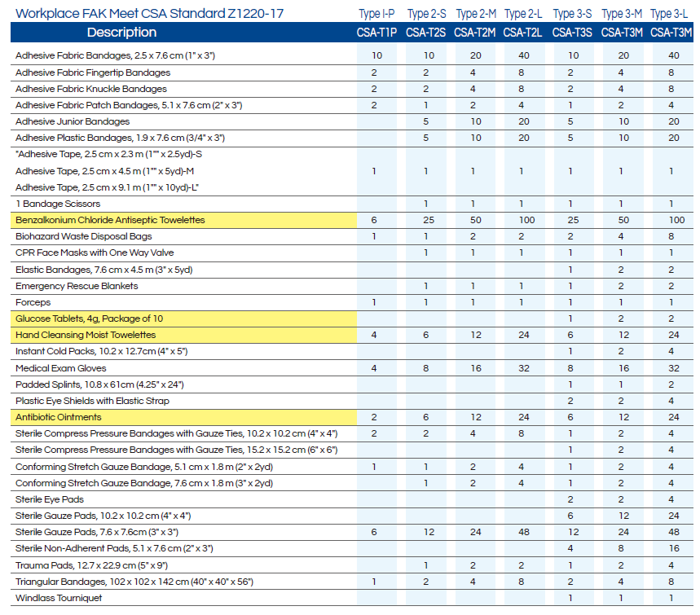Click Type 3-L value 8 in Biohazard Waste Disposal Bags row

click(x=671, y=236)
